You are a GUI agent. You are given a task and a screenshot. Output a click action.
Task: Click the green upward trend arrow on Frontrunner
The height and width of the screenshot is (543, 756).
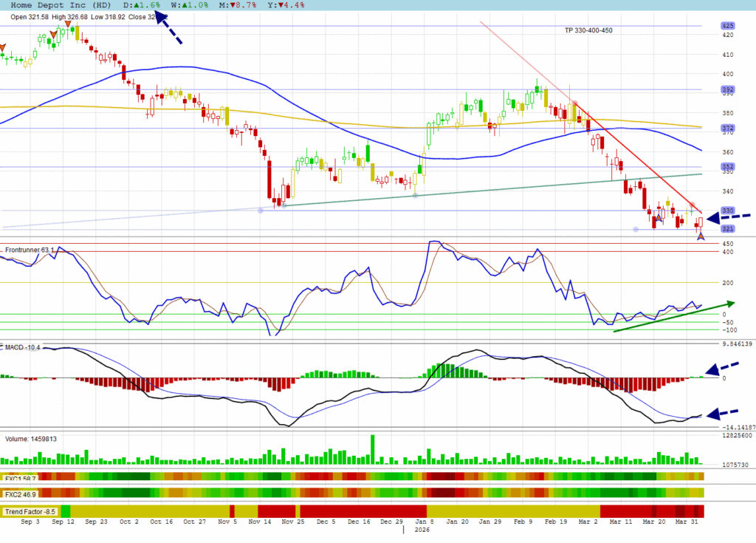pyautogui.click(x=673, y=315)
